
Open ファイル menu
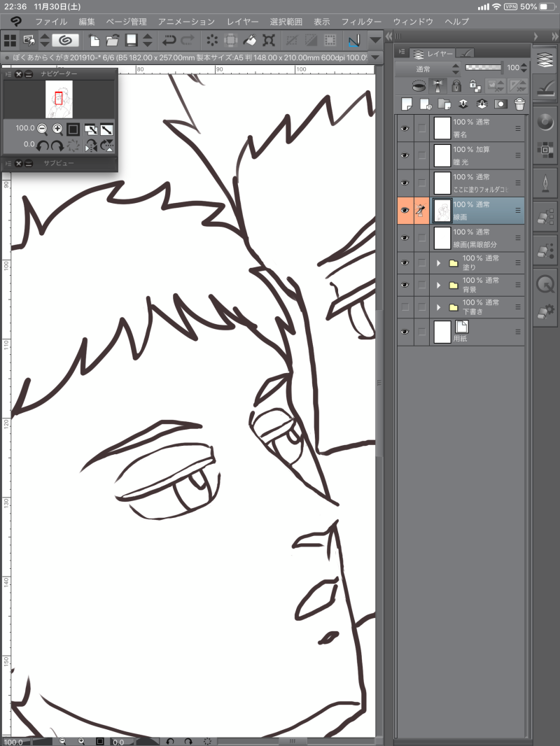[x=51, y=22]
